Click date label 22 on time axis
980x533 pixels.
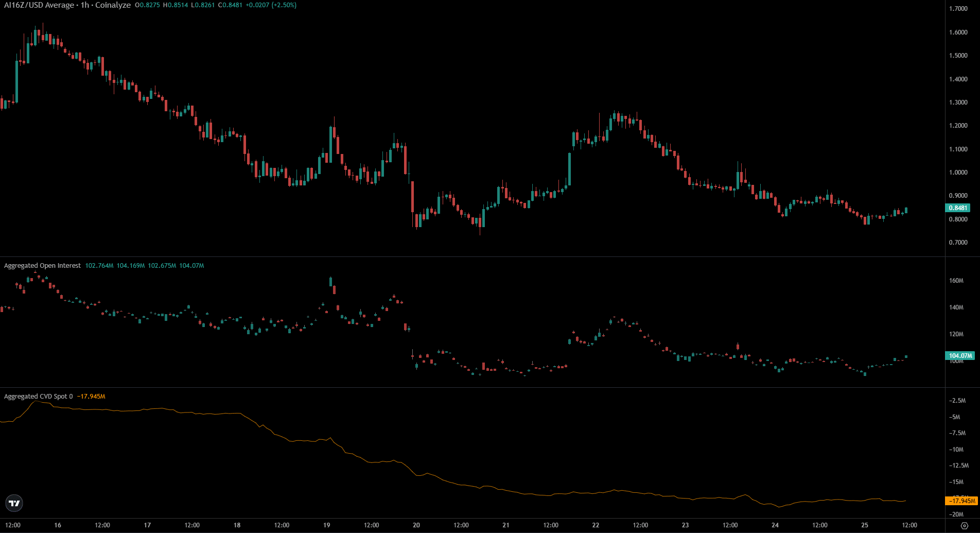pyautogui.click(x=596, y=525)
